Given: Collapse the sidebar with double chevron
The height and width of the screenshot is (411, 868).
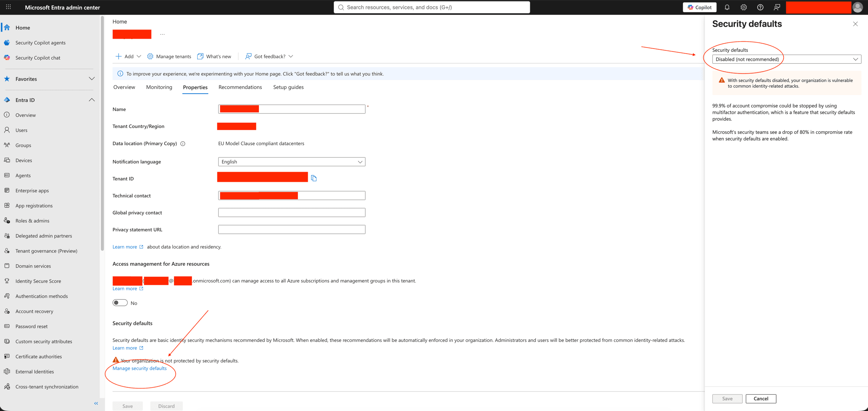Looking at the screenshot, I should point(96,403).
